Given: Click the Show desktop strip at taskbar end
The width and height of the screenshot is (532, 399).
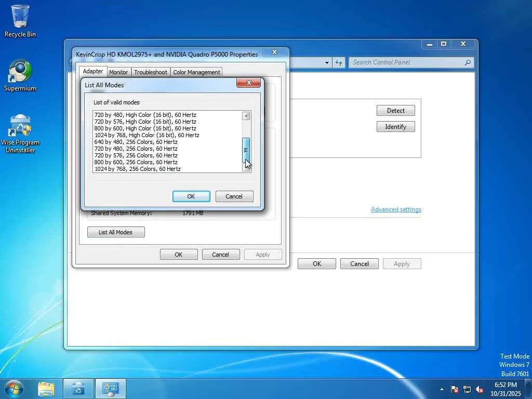Looking at the screenshot, I should [x=528, y=389].
